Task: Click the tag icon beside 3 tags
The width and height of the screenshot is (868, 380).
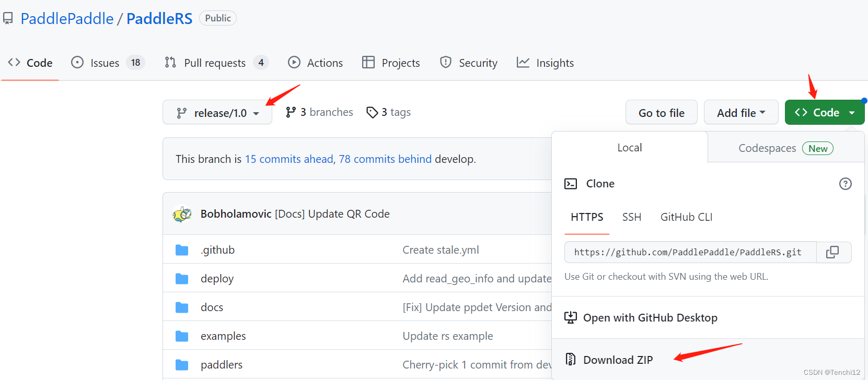Action: point(372,112)
